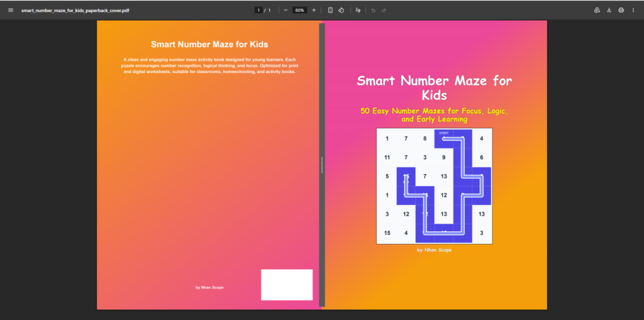Click the yellow subtitle on front cover
Screen dimensions: 644x320
pyautogui.click(x=434, y=115)
